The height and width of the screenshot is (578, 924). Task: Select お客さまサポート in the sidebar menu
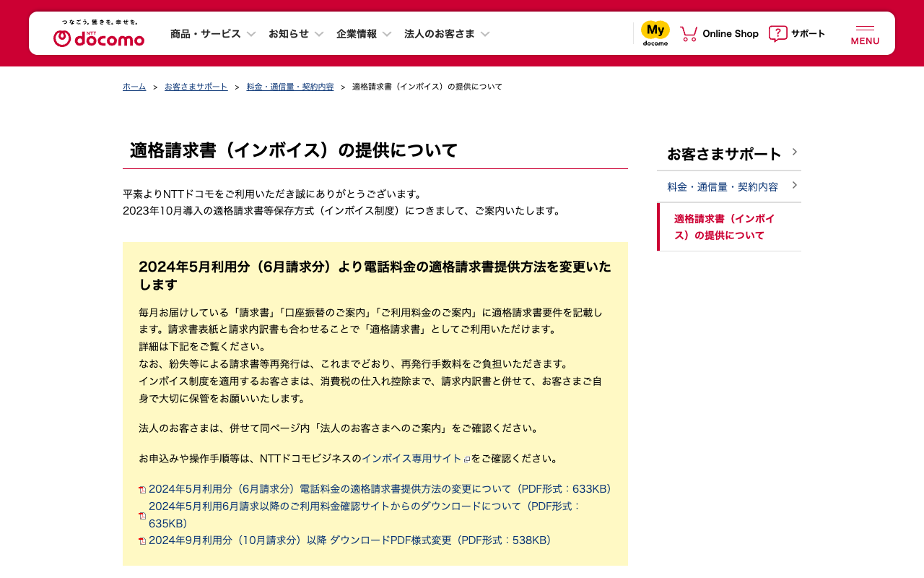point(729,154)
